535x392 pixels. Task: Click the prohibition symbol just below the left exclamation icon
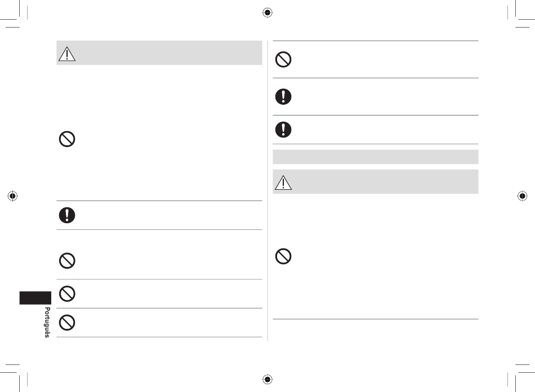[67, 261]
